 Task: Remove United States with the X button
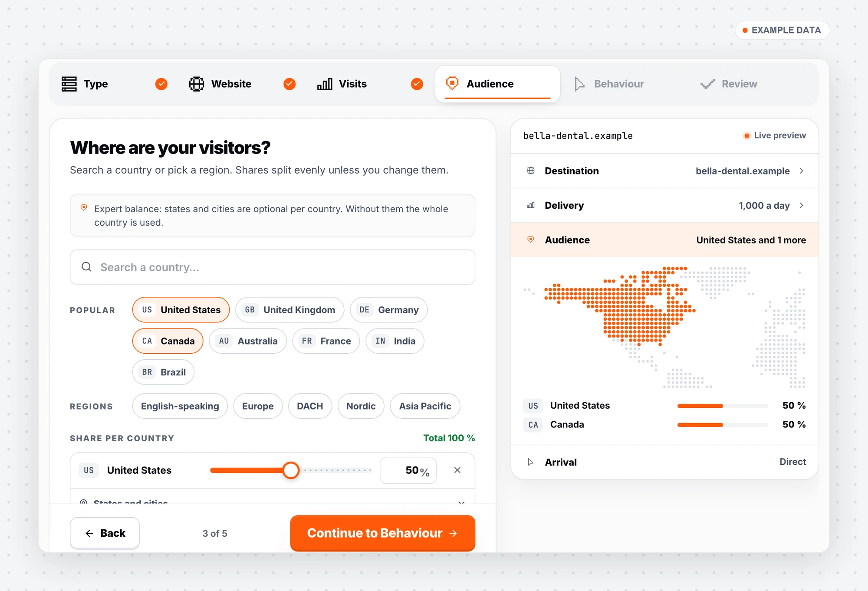[x=457, y=470]
